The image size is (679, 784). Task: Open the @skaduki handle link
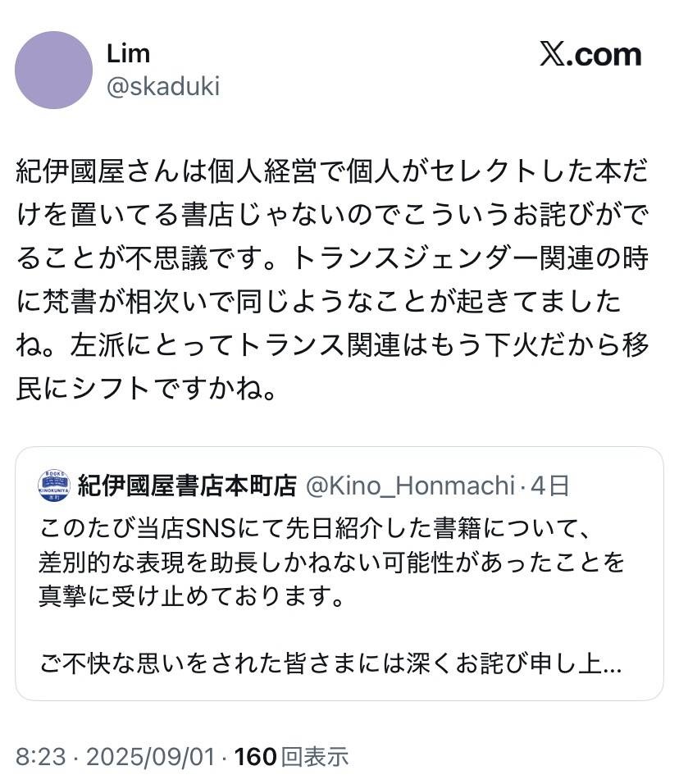click(162, 87)
